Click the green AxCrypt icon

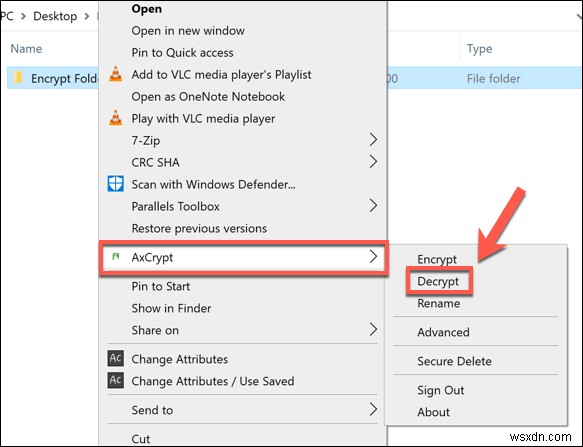[x=116, y=256]
